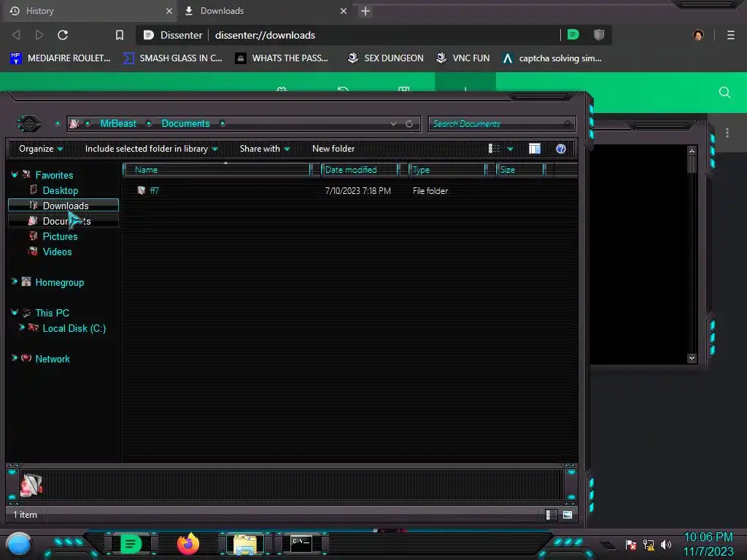Image resolution: width=747 pixels, height=560 pixels.
Task: Reload the Dissenter page
Action: 63,35
